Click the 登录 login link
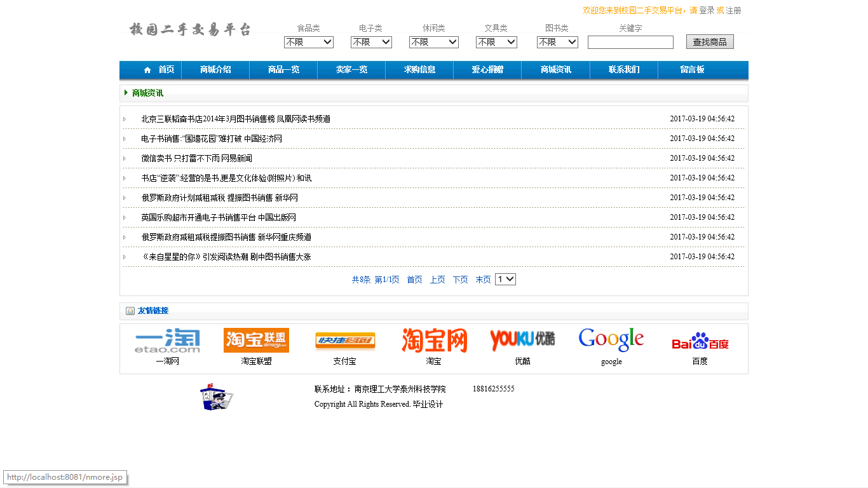The height and width of the screenshot is (488, 868). [x=707, y=10]
